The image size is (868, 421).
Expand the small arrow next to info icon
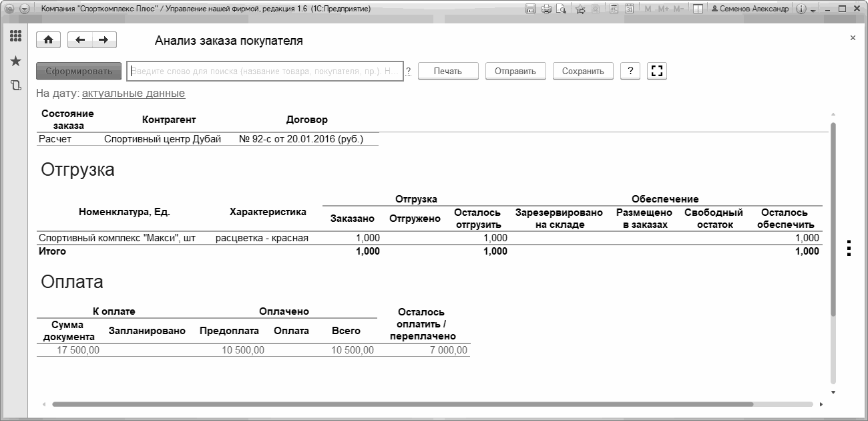pos(813,11)
